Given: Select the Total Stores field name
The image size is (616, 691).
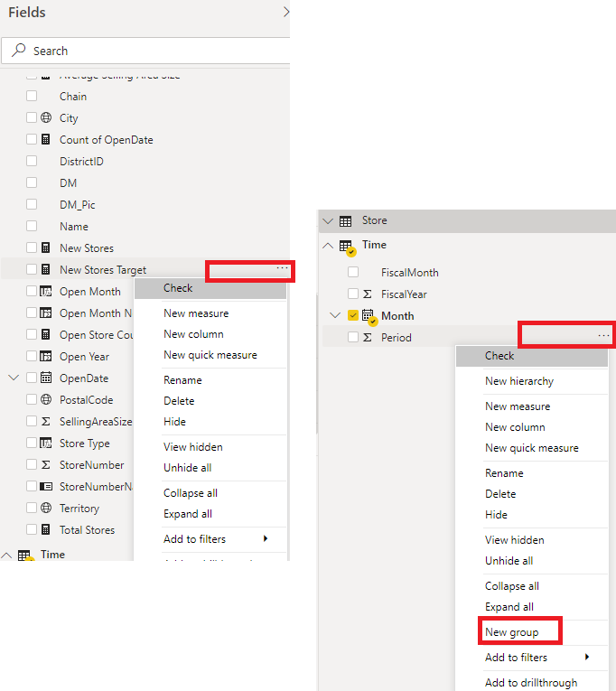Looking at the screenshot, I should click(x=88, y=529).
